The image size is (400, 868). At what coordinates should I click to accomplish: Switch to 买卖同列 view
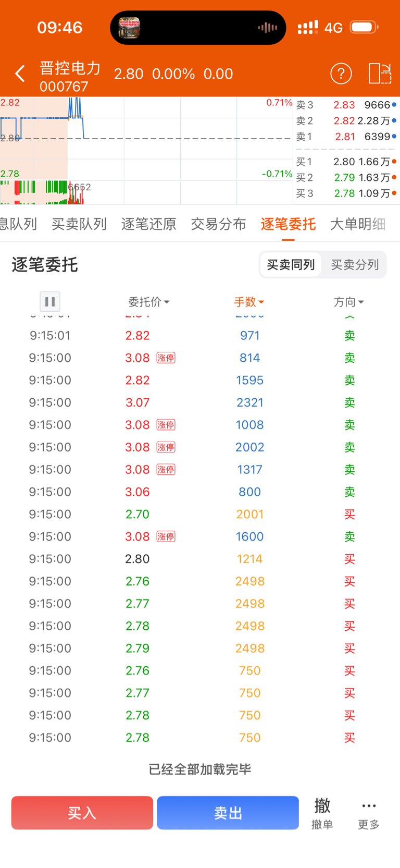tap(291, 265)
